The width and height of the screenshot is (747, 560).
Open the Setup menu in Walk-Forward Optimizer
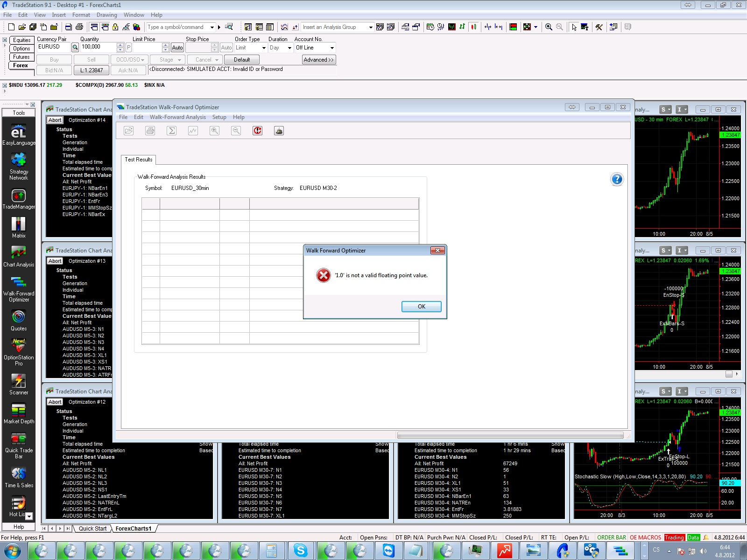tap(219, 117)
